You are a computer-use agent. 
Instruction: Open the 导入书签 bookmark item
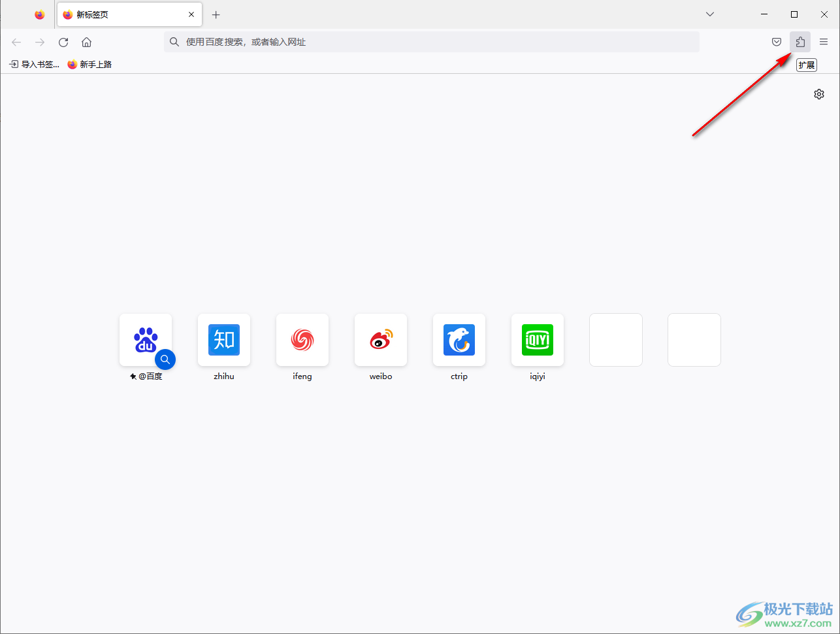[x=34, y=64]
